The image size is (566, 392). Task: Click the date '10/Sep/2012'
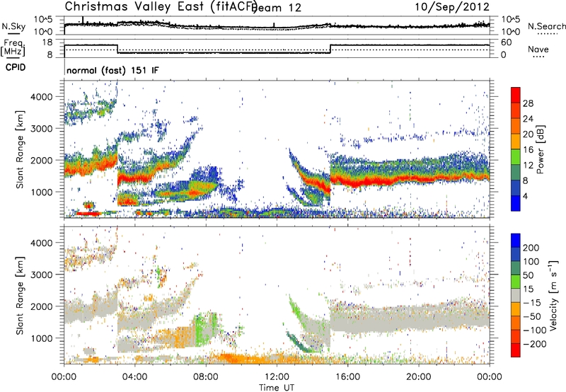point(452,7)
